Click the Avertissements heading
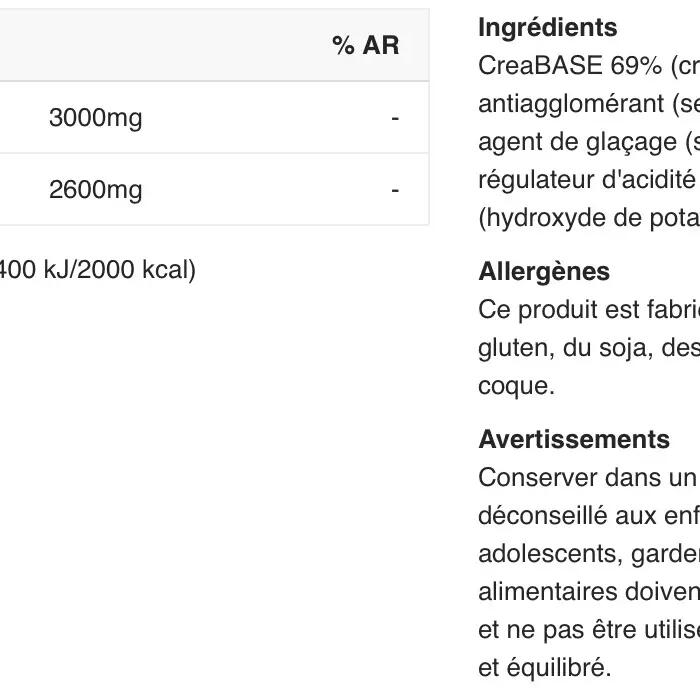700x700 pixels. click(x=574, y=440)
